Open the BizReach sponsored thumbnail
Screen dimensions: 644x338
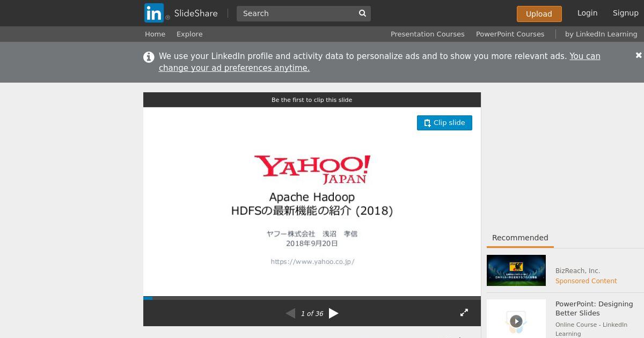tap(516, 270)
